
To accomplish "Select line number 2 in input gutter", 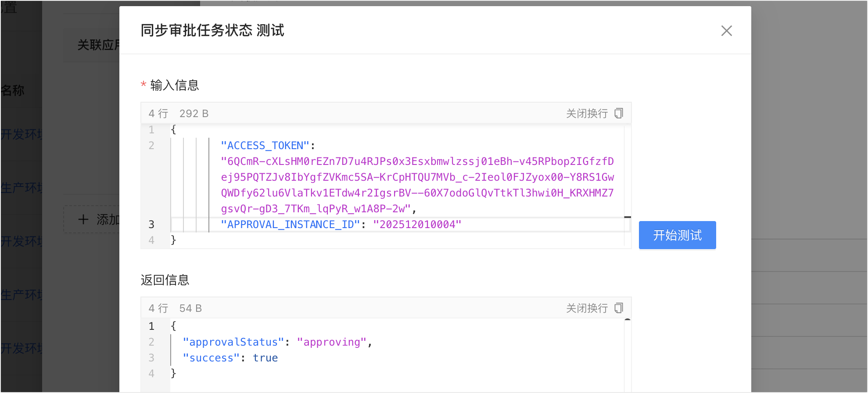I will (x=151, y=146).
